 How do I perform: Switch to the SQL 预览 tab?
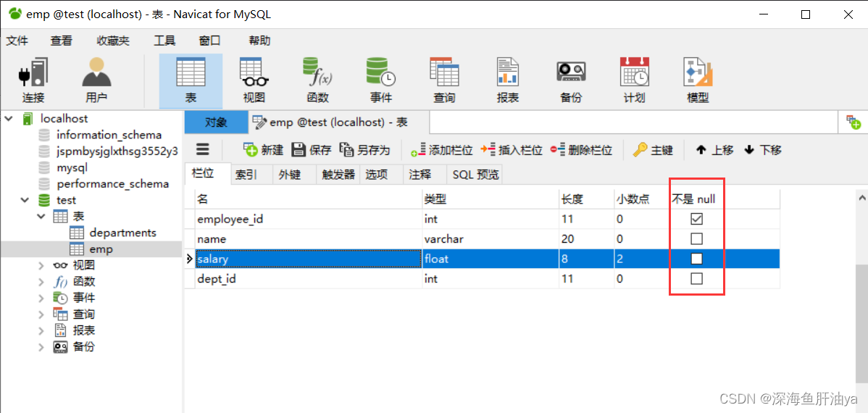pos(475,175)
